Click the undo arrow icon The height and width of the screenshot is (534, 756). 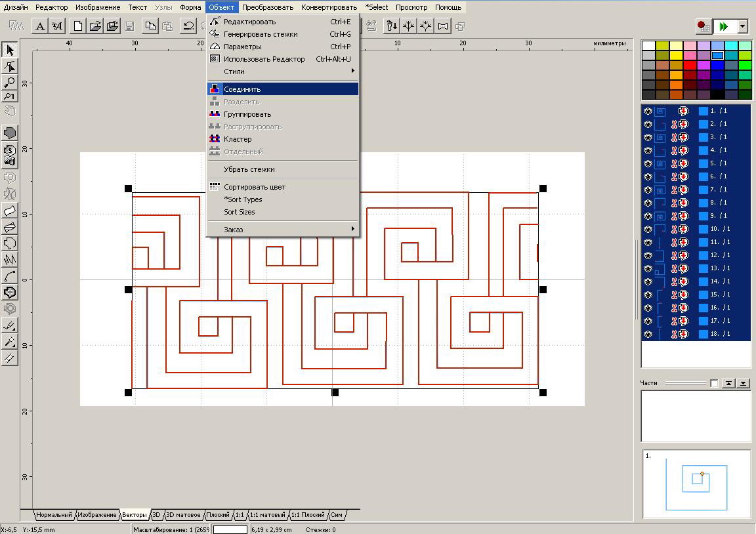point(189,26)
